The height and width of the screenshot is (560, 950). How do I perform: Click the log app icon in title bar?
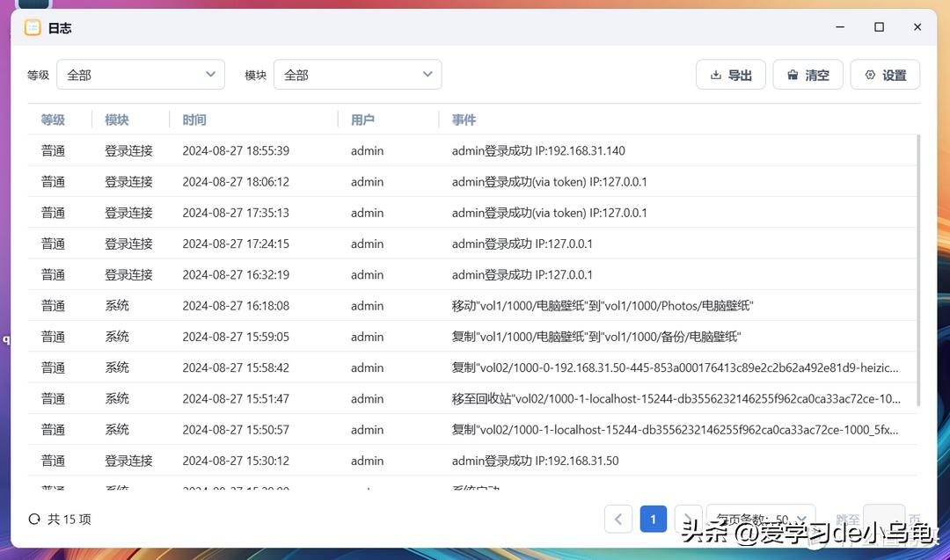(x=33, y=27)
